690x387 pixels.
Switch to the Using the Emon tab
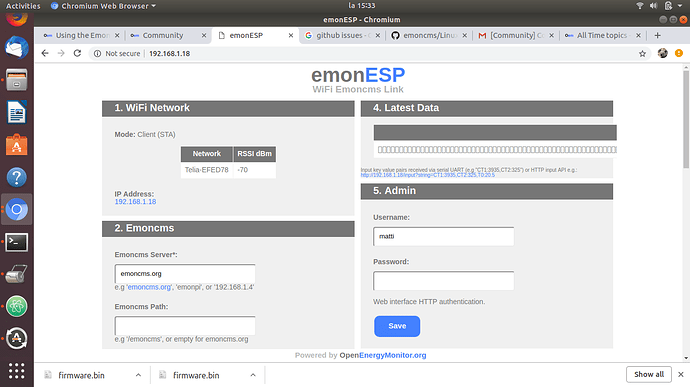click(82, 35)
